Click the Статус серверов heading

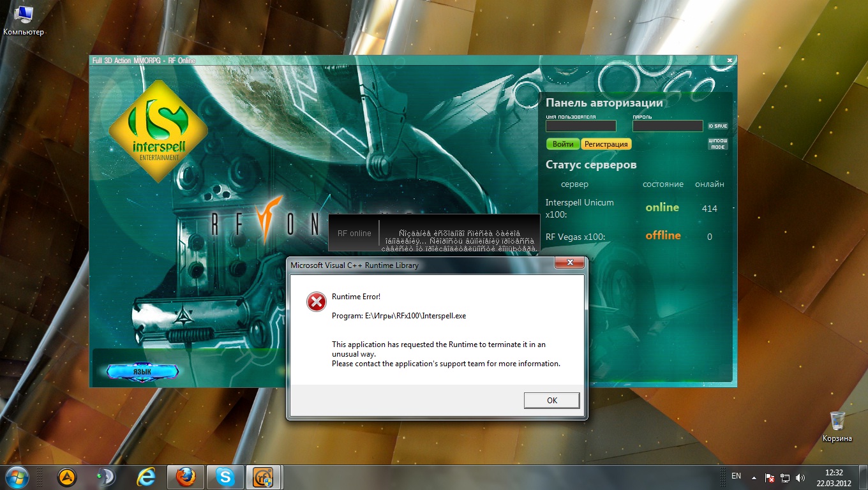[x=591, y=165]
